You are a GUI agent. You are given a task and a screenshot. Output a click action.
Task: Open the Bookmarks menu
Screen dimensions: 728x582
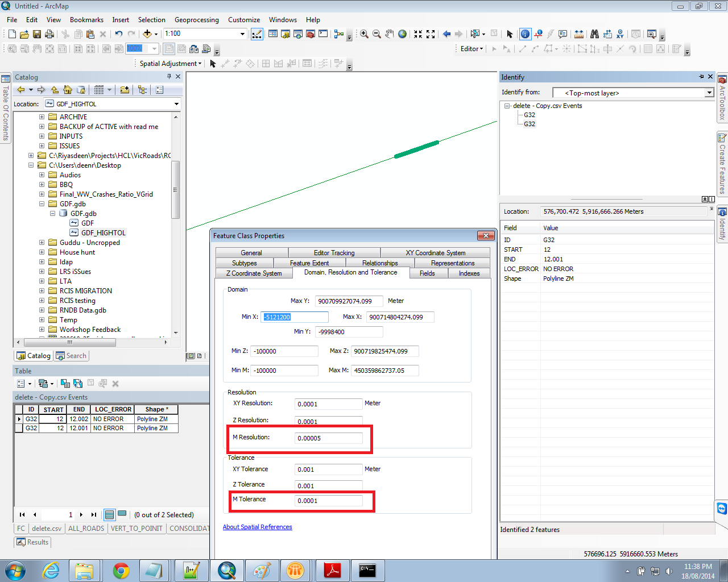pos(86,20)
